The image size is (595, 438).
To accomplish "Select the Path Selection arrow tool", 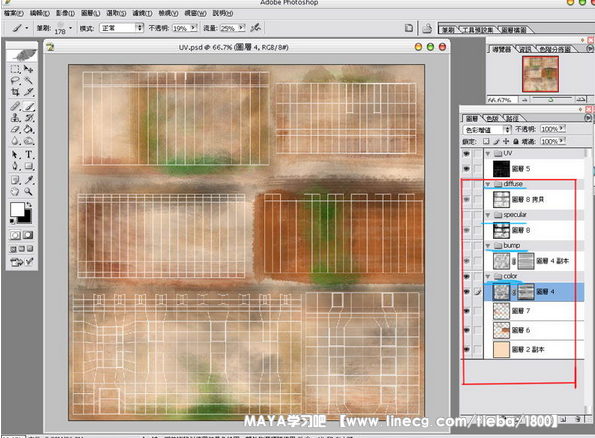I will tap(15, 155).
